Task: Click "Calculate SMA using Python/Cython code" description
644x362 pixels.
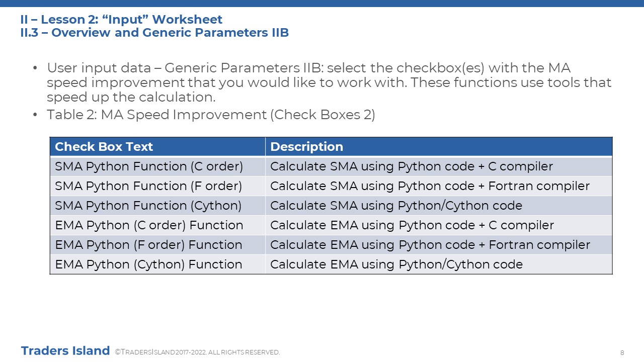Action: [x=396, y=206]
